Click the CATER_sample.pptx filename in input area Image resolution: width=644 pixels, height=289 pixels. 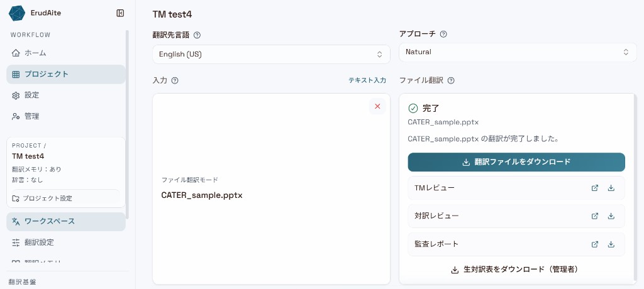point(202,195)
